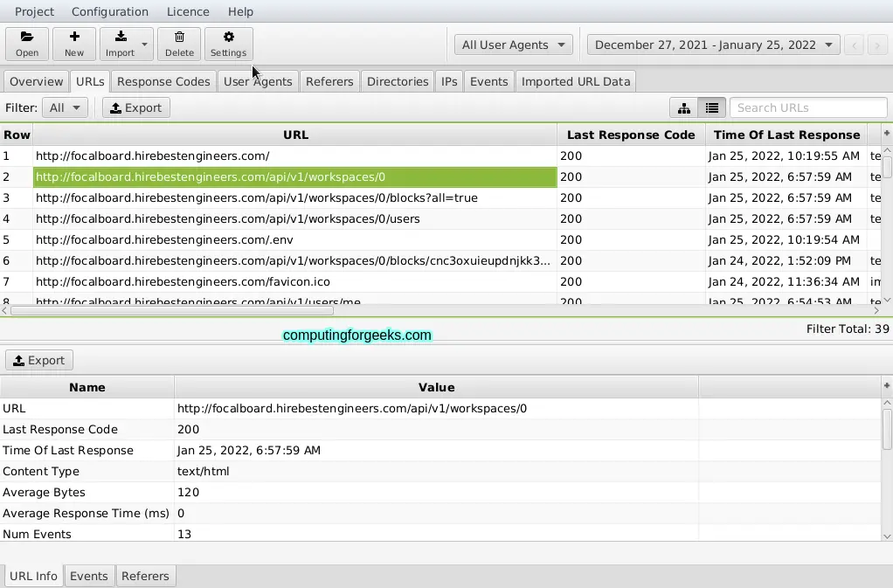Open Settings gear in toolbar

[x=228, y=44]
